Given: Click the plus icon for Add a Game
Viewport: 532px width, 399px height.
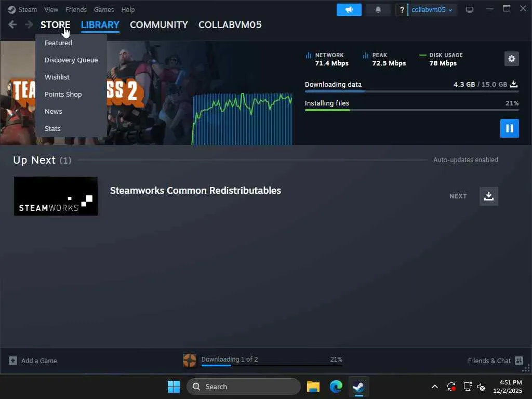Looking at the screenshot, I should click(13, 361).
